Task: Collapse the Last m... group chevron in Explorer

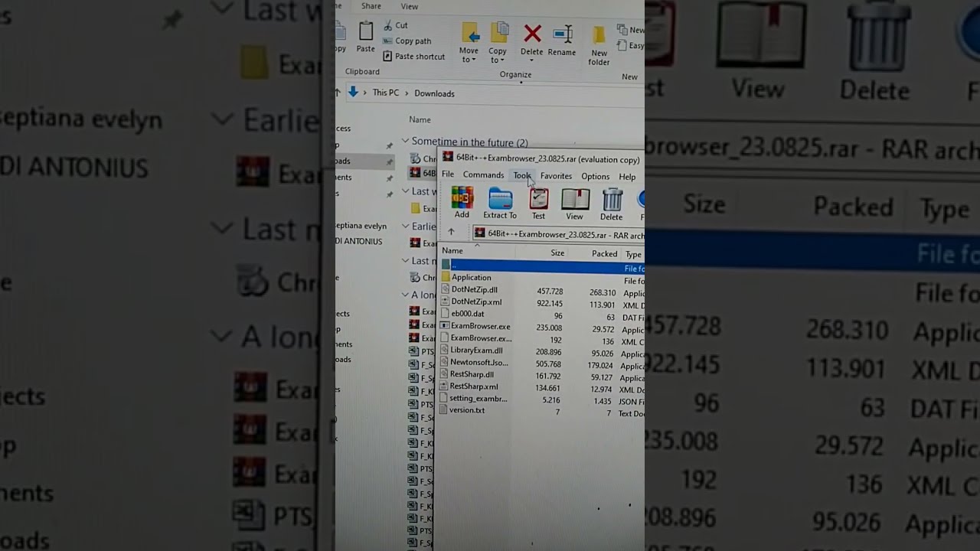Action: click(405, 260)
